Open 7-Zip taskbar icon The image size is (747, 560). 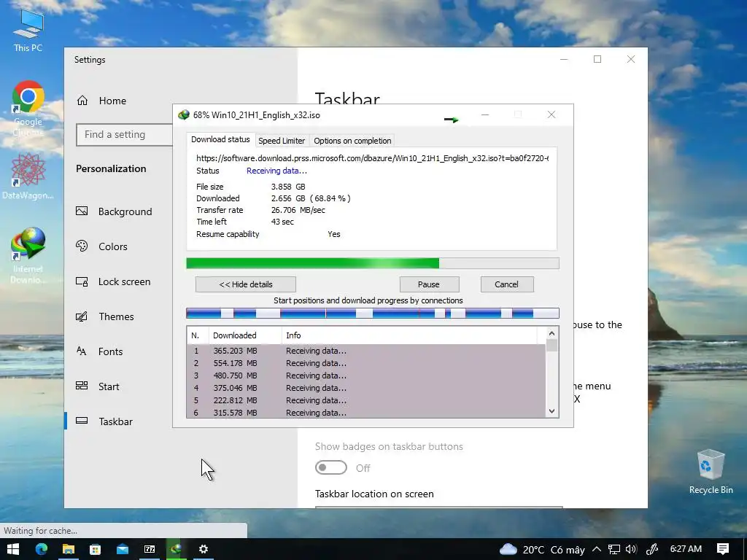tap(150, 549)
